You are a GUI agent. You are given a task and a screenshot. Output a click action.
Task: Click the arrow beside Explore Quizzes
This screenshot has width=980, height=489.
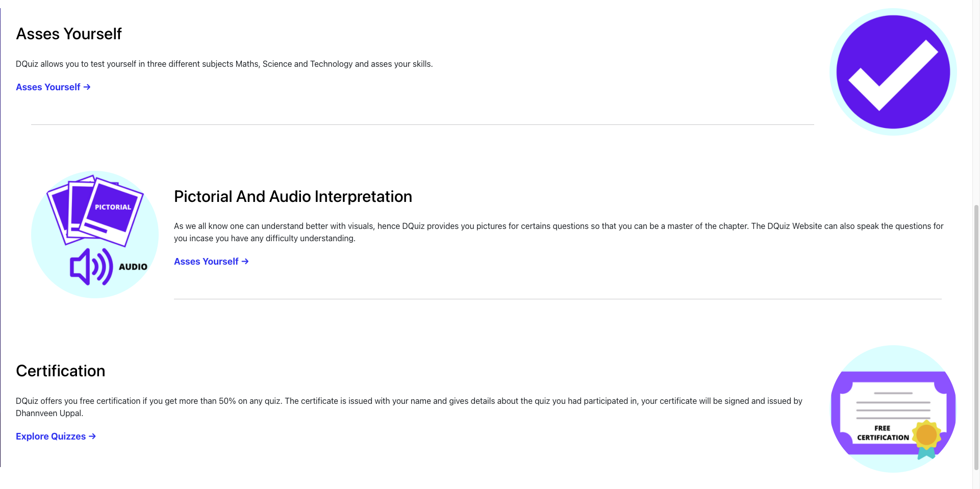pyautogui.click(x=92, y=436)
